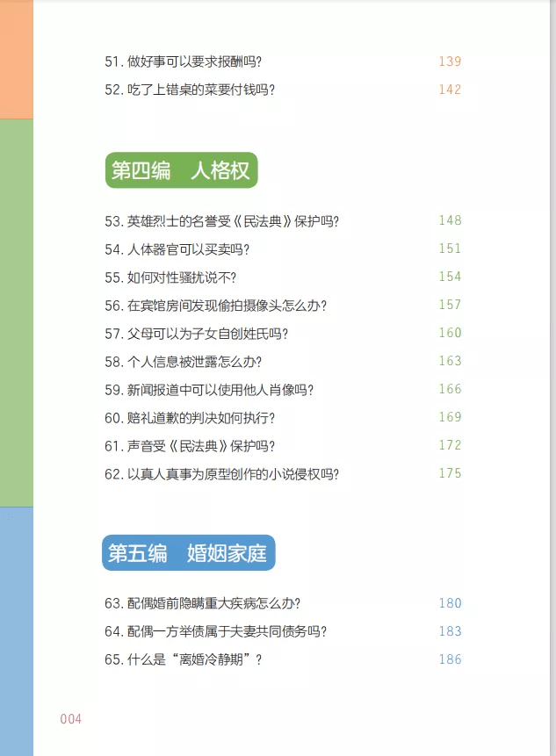
Task: Open entry 62 about 真人真事为原型 novels
Action: point(222,474)
